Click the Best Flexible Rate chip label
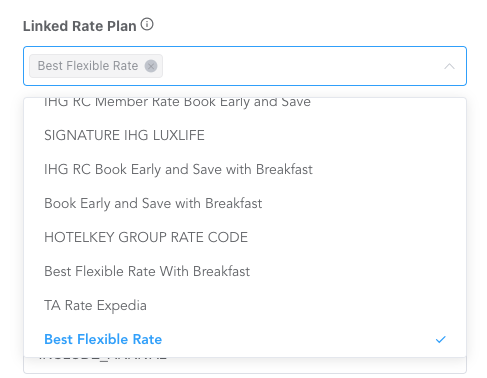The height and width of the screenshot is (378, 487). click(88, 66)
